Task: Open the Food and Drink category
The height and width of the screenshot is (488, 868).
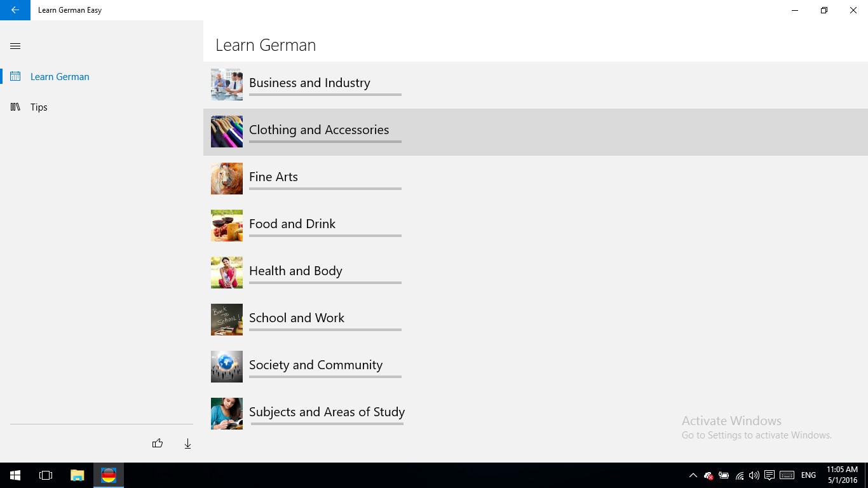Action: [x=536, y=226]
